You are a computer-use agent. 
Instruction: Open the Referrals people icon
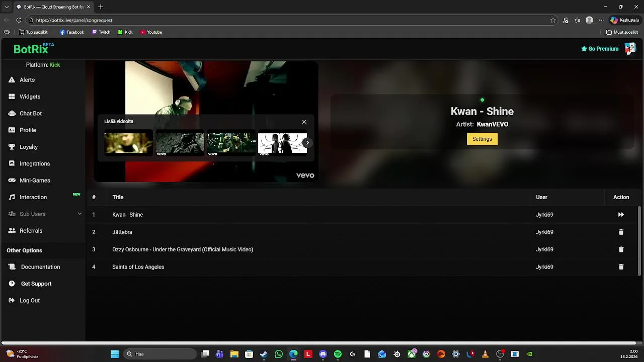coord(12,231)
